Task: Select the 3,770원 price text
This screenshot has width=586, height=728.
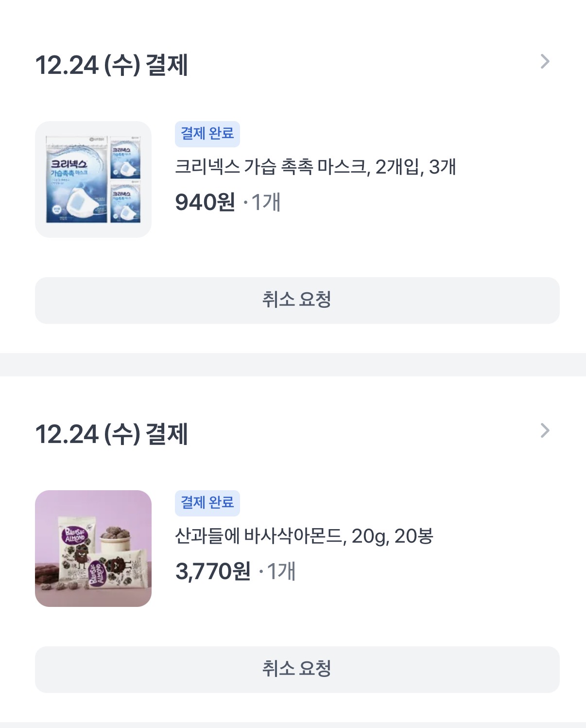Action: click(x=212, y=571)
